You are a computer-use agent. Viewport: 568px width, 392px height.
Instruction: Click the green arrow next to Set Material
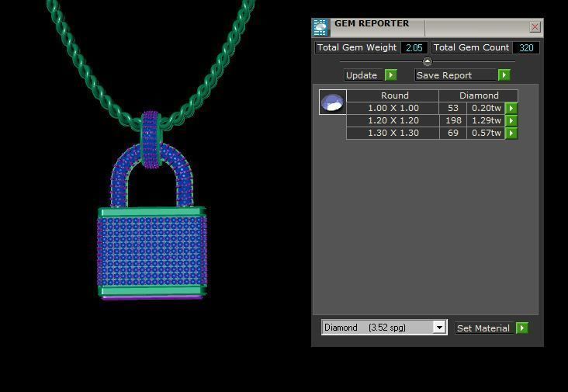tap(522, 328)
